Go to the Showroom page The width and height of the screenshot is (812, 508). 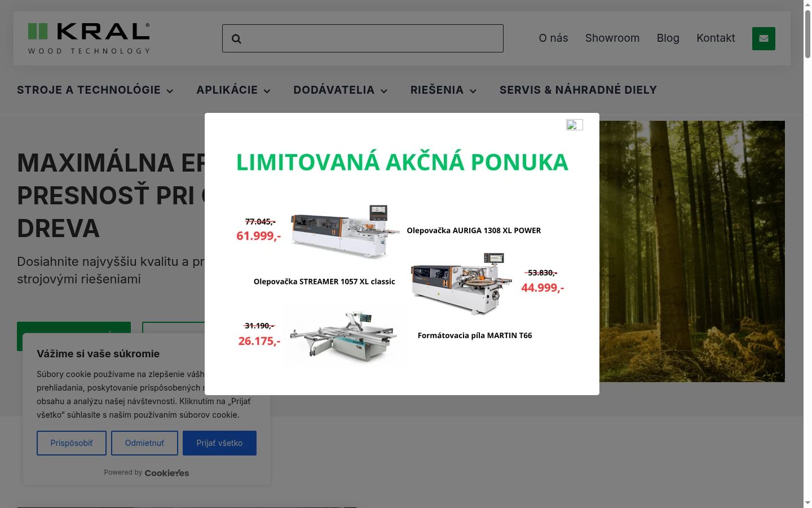click(612, 38)
